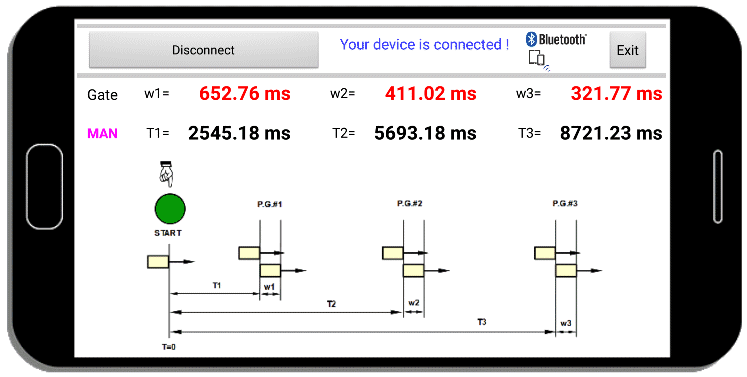747x377 pixels.
Task: Click the P.G.#2 gate label in diagram
Action: coord(410,204)
